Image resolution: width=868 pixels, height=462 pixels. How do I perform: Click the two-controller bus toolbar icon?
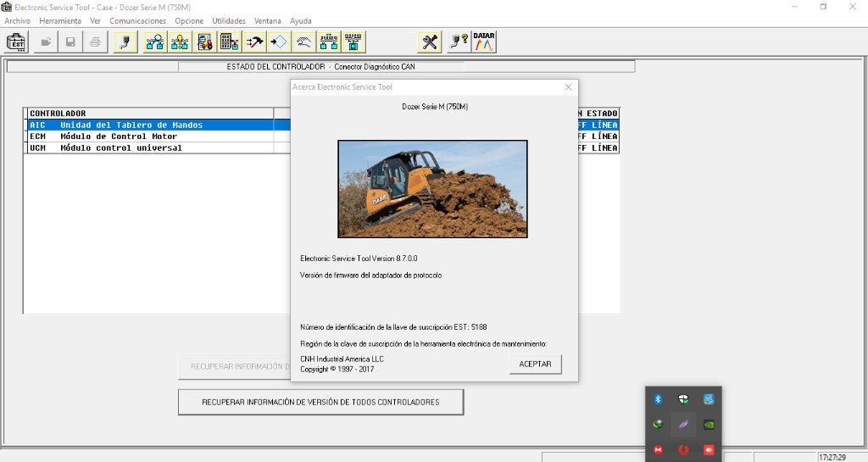click(x=328, y=42)
